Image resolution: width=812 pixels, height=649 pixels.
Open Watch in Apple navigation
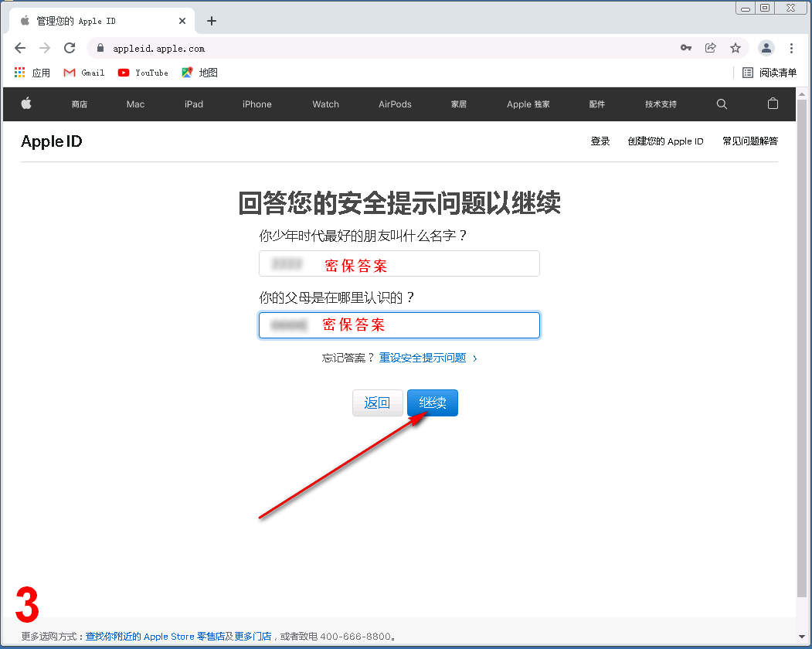[x=326, y=104]
